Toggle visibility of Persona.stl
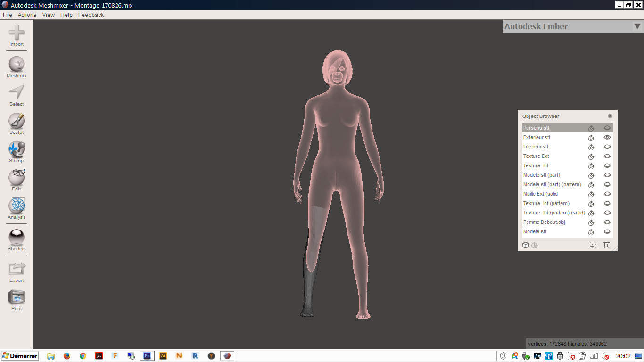This screenshot has width=644, height=362. (607, 128)
